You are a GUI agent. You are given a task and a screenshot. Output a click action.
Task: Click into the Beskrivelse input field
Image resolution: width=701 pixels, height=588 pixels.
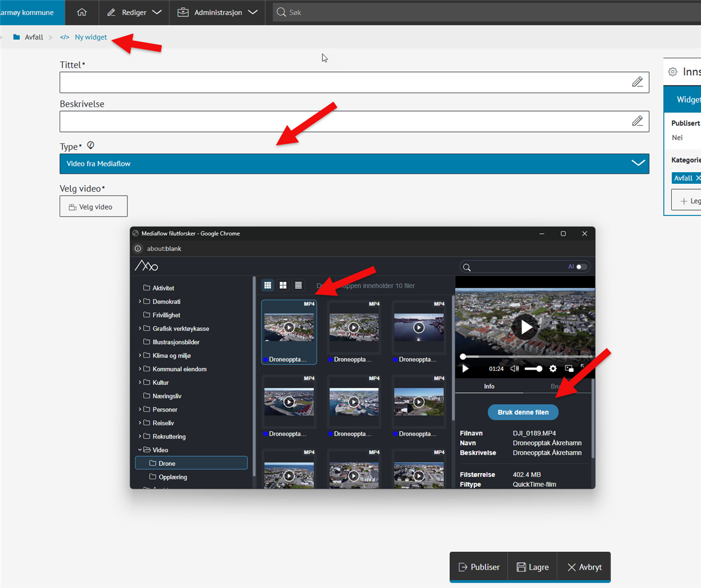coord(354,121)
